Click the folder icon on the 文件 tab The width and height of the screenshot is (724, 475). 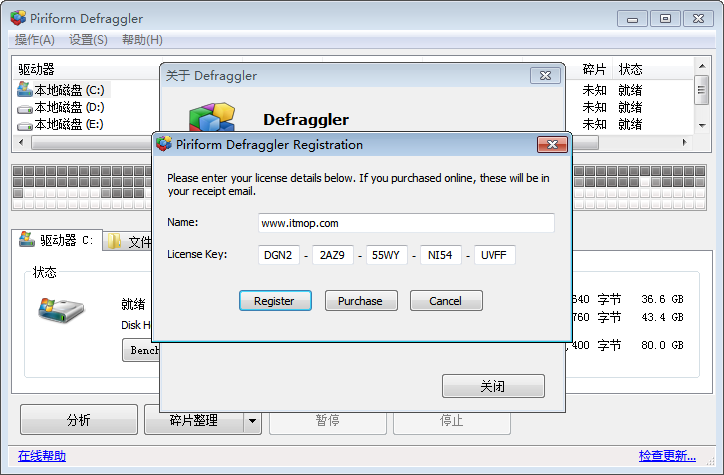[x=114, y=241]
